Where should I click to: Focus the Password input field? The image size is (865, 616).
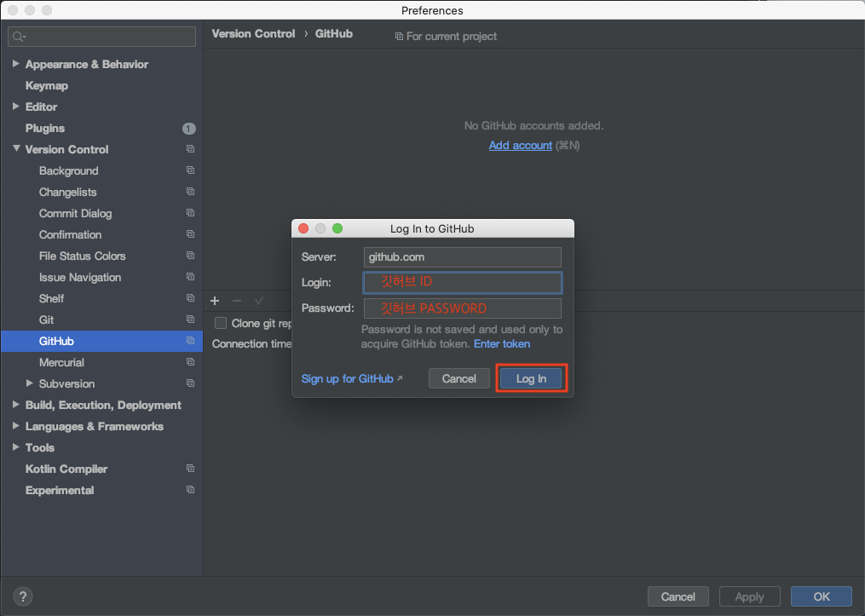coord(462,308)
